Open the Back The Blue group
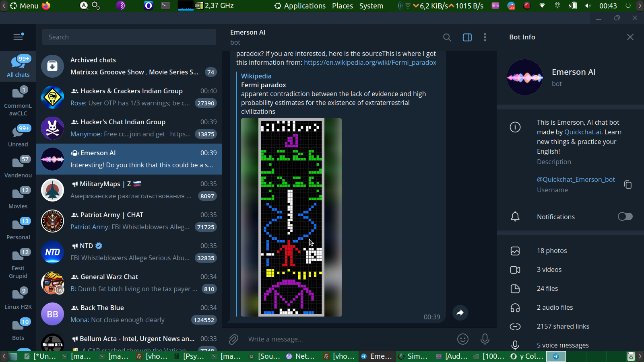Viewport: 644px width, 362px height. [x=129, y=314]
